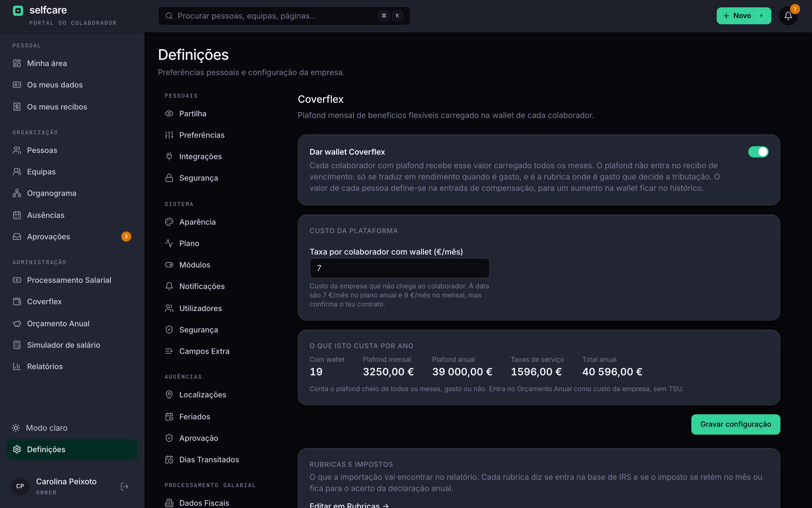
Task: Click the Taxa por colaborador input field
Action: tap(399, 268)
